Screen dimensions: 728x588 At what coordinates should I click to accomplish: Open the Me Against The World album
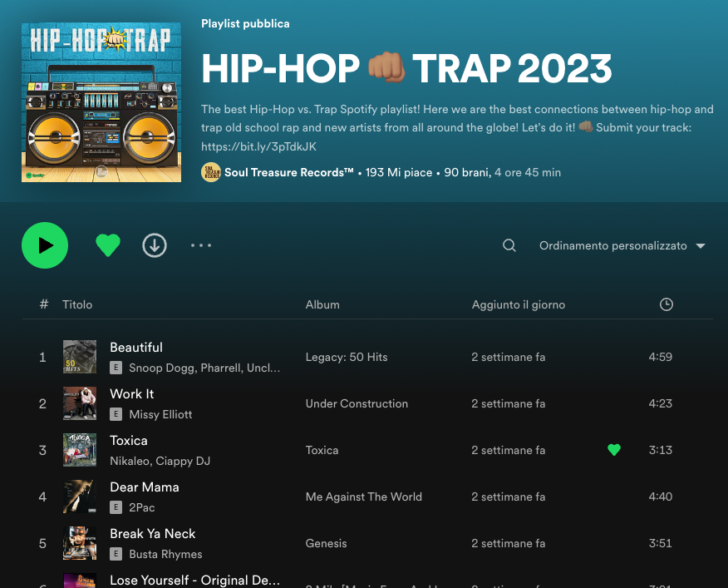364,497
